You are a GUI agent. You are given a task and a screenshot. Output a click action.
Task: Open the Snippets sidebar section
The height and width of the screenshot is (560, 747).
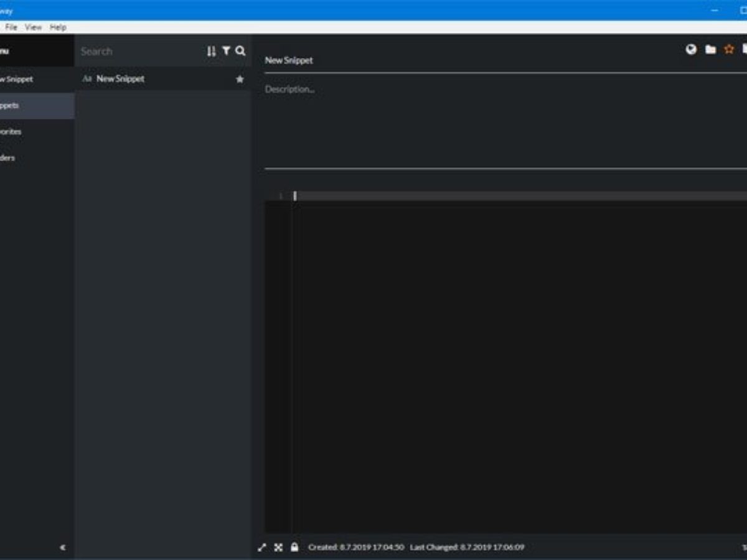click(x=37, y=106)
